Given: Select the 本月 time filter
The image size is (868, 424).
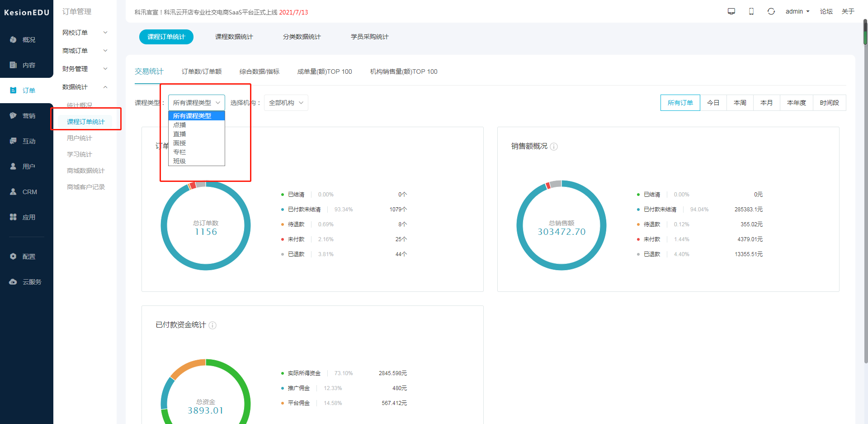Looking at the screenshot, I should click(767, 103).
